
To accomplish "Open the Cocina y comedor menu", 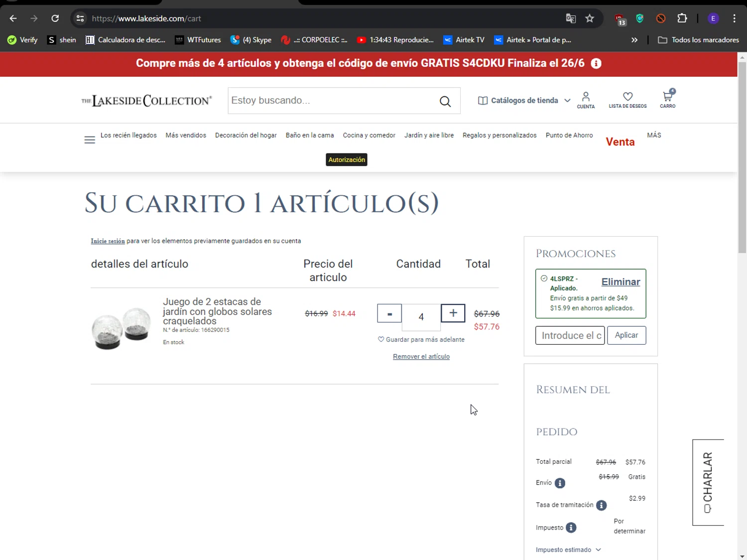I will coord(369,136).
